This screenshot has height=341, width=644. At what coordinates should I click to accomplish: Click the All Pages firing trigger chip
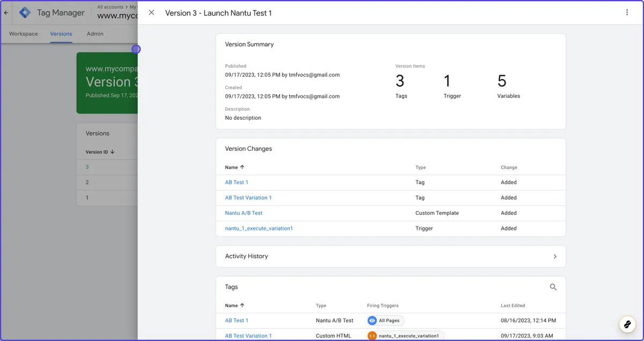pyautogui.click(x=385, y=321)
